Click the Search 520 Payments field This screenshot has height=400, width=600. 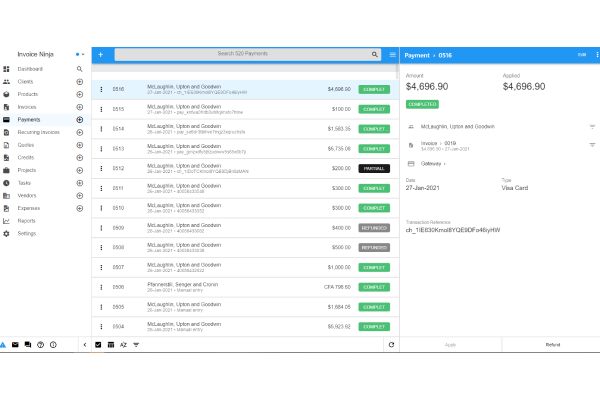point(245,54)
